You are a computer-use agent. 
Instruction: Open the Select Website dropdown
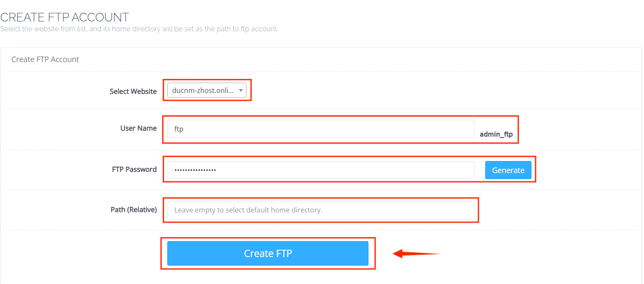207,90
